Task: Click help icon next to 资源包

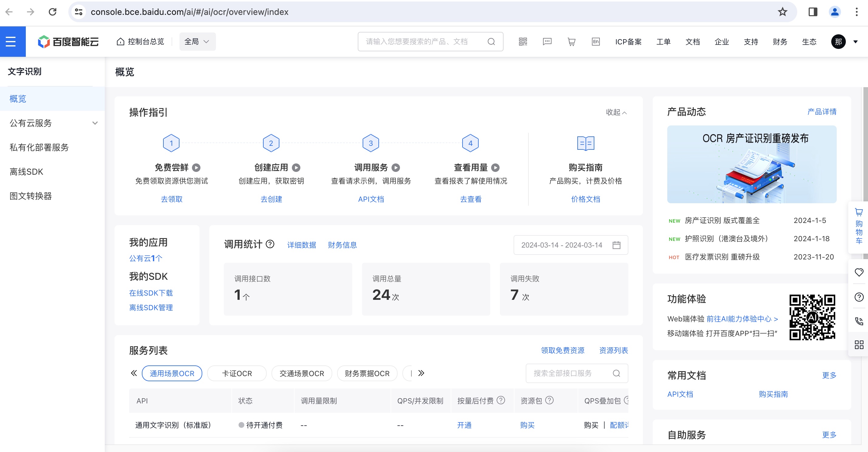Action: click(x=550, y=400)
